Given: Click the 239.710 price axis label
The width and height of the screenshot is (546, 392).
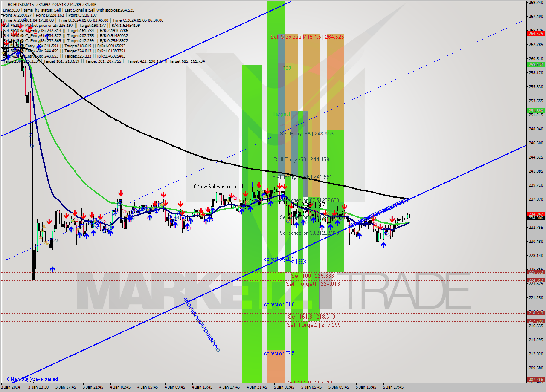Looking at the screenshot, I should click(536, 185).
